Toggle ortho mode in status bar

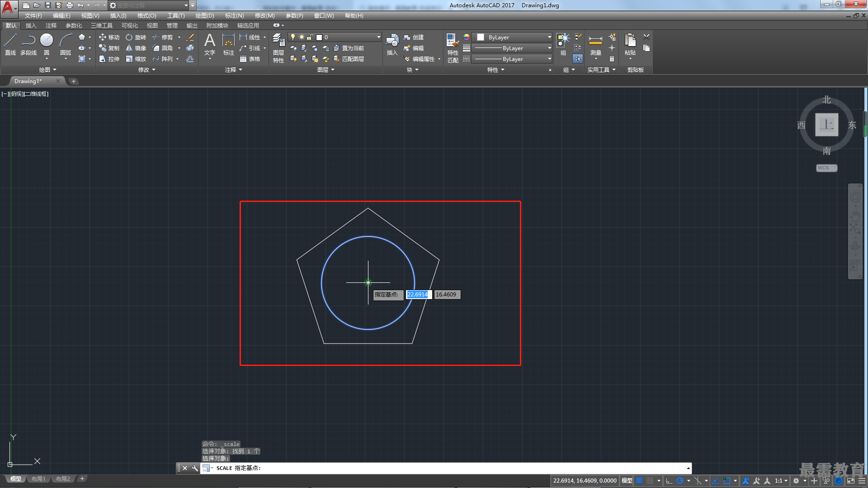point(669,481)
